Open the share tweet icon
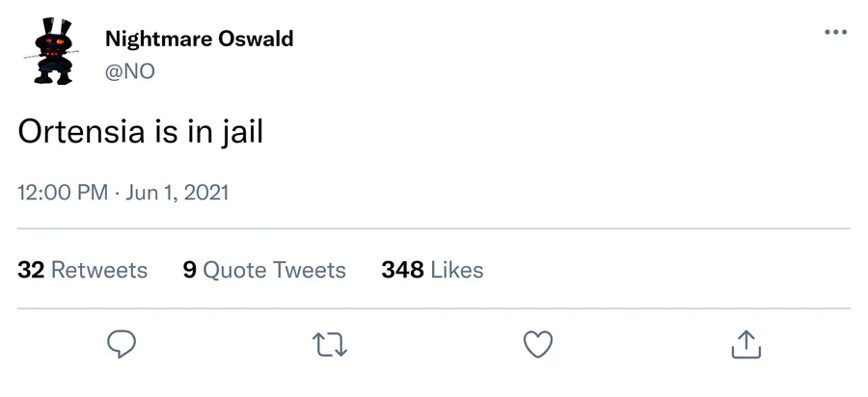Viewport: 868px width, 397px height. point(746,344)
